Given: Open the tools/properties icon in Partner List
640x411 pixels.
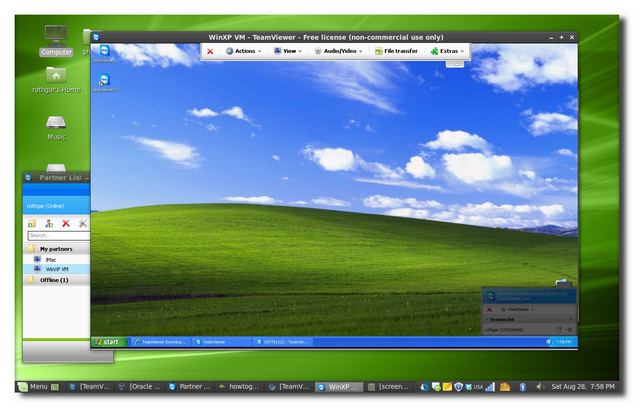Looking at the screenshot, I should (x=83, y=223).
